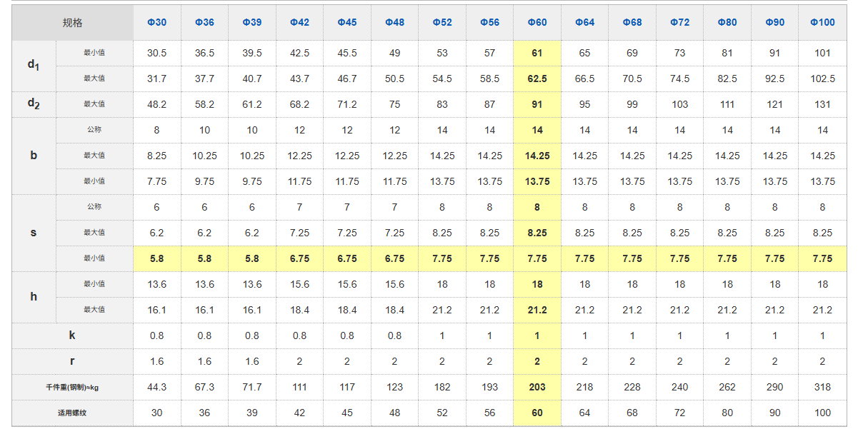Image resolution: width=868 pixels, height=434 pixels.
Task: Click the 318 weight value for Φ100
Action: [x=822, y=387]
